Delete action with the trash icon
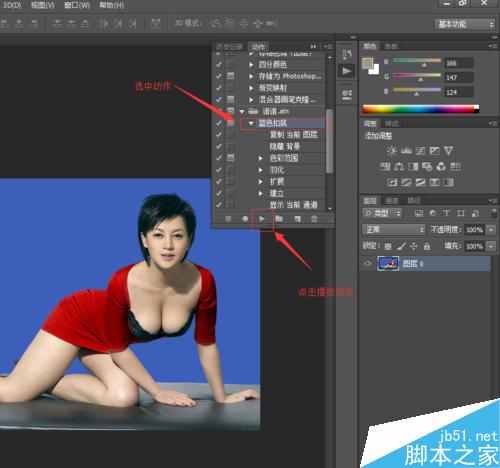Screen dimensions: 500x468 314,219
